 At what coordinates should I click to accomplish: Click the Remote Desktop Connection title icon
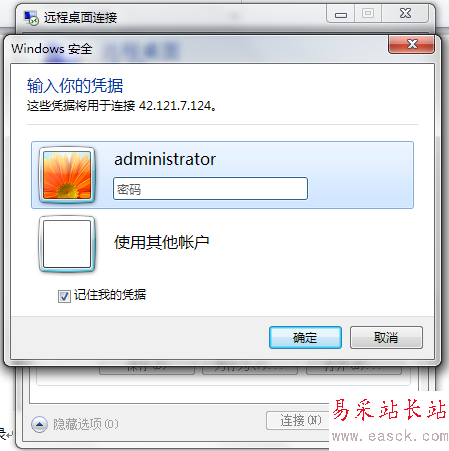click(x=31, y=18)
